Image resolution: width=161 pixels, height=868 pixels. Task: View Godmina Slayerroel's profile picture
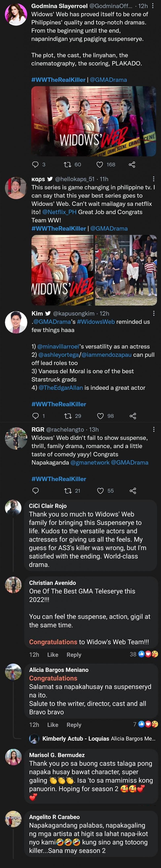pos(16,14)
